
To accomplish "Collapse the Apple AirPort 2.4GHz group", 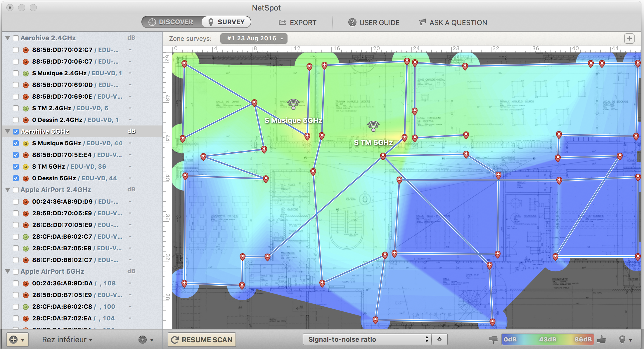I will pos(8,190).
